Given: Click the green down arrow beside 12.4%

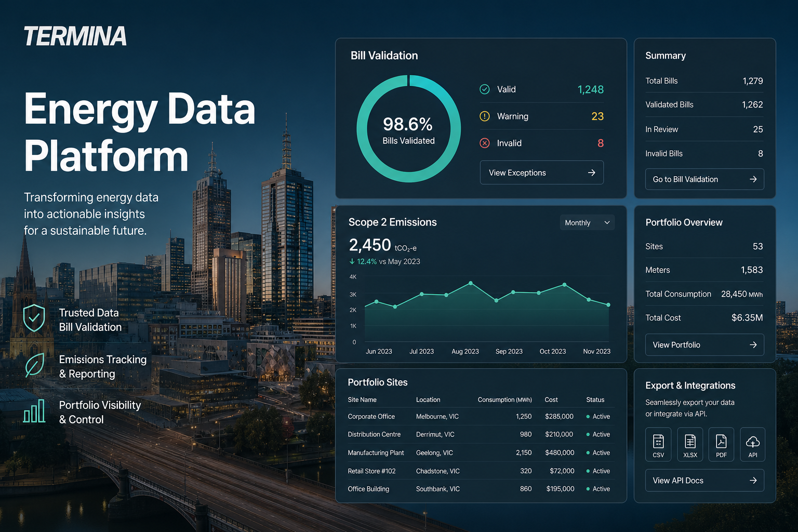Looking at the screenshot, I should pos(352,261).
